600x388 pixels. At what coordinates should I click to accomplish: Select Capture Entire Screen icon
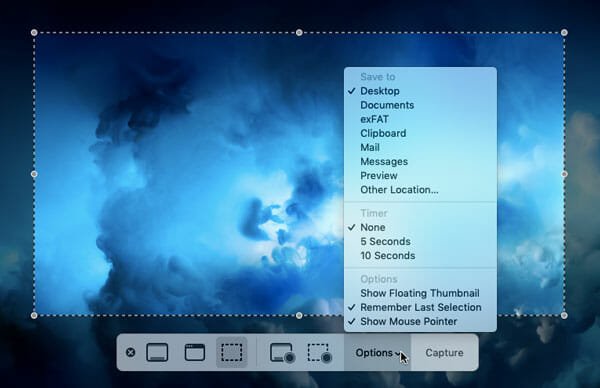click(157, 352)
